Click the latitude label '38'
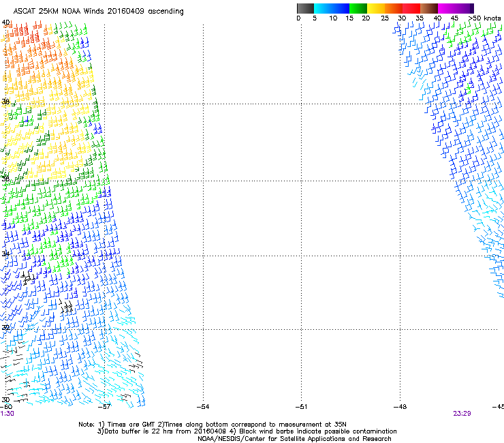 click(5, 102)
